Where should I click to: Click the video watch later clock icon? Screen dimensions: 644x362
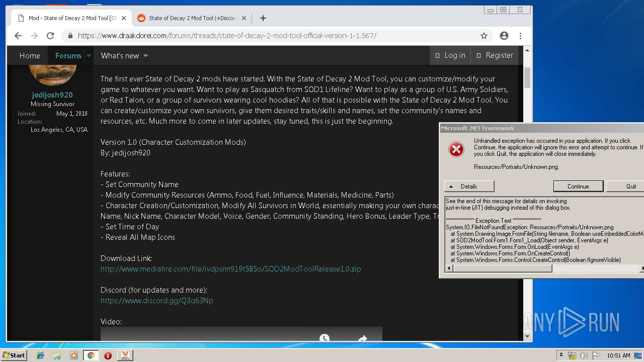point(325,338)
